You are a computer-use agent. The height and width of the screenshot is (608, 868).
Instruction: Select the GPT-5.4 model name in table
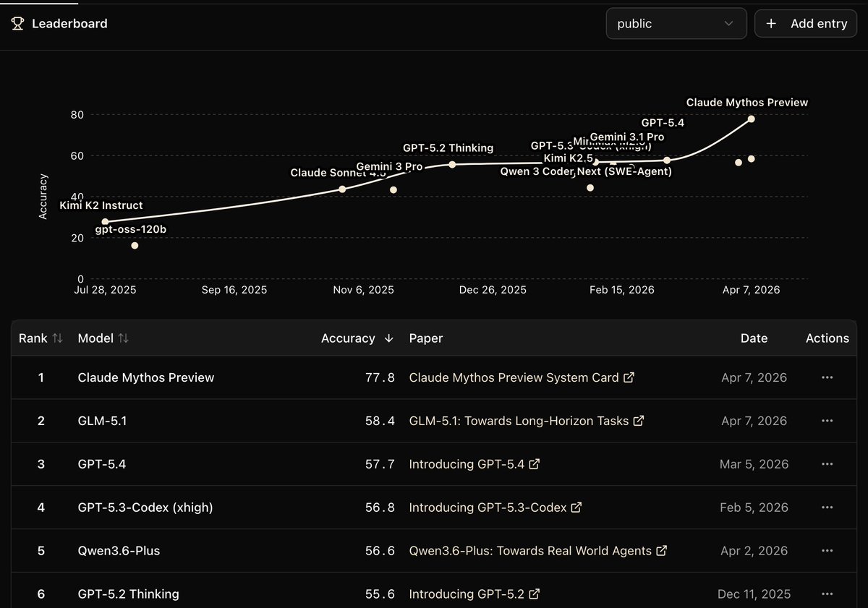point(102,464)
